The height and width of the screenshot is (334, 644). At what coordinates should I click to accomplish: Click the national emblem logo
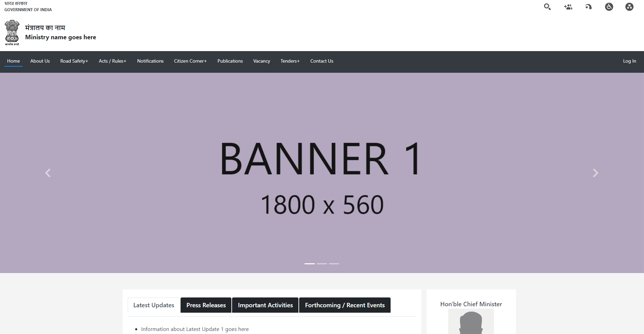coord(12,32)
